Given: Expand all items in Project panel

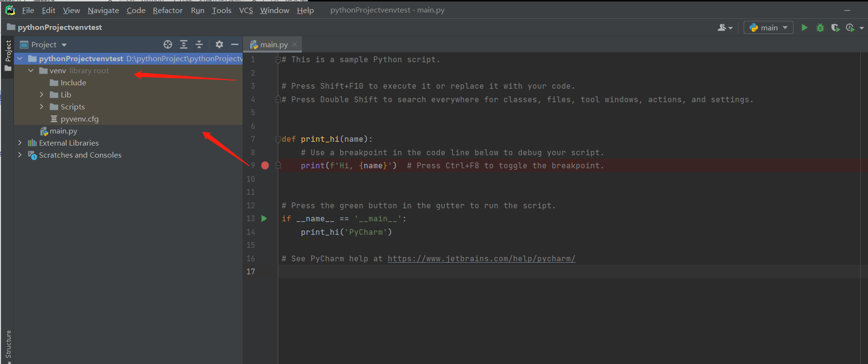Looking at the screenshot, I should (x=184, y=44).
